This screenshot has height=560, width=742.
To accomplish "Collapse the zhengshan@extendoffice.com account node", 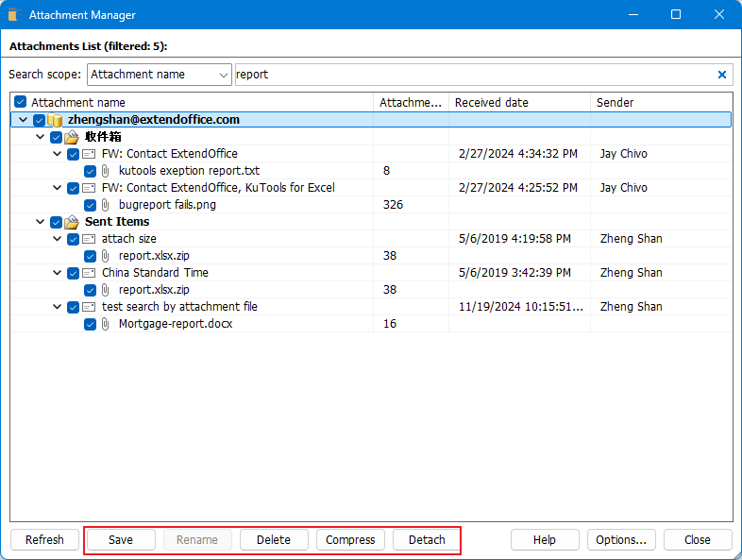I will (x=23, y=120).
